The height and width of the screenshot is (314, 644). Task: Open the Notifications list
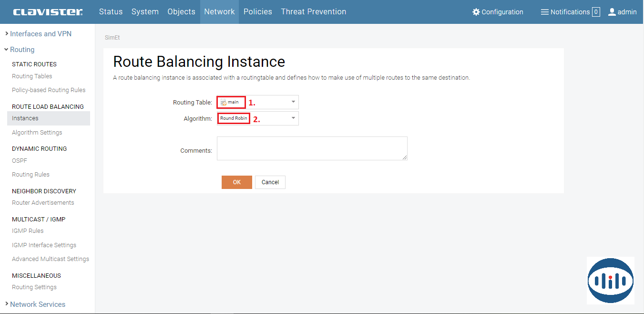tap(570, 12)
